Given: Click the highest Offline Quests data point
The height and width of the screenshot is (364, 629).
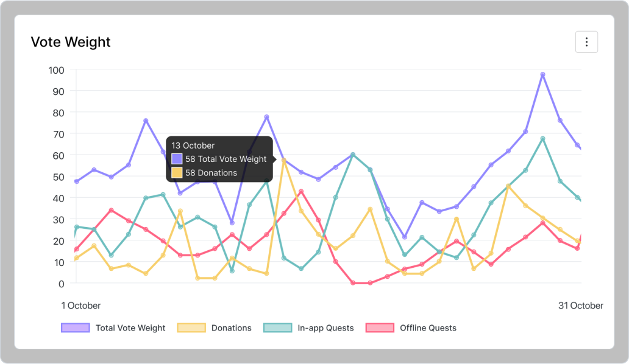Looking at the screenshot, I should click(301, 191).
